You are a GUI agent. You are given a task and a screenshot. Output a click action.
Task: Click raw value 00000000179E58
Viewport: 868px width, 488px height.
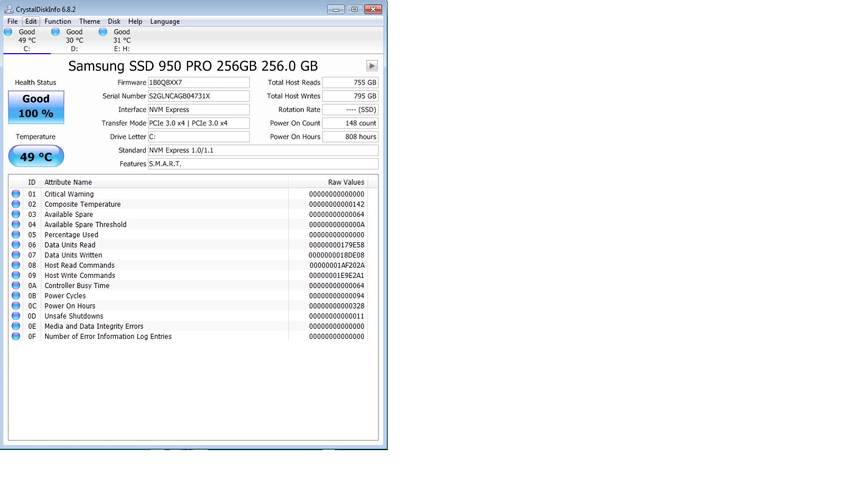pyautogui.click(x=337, y=245)
